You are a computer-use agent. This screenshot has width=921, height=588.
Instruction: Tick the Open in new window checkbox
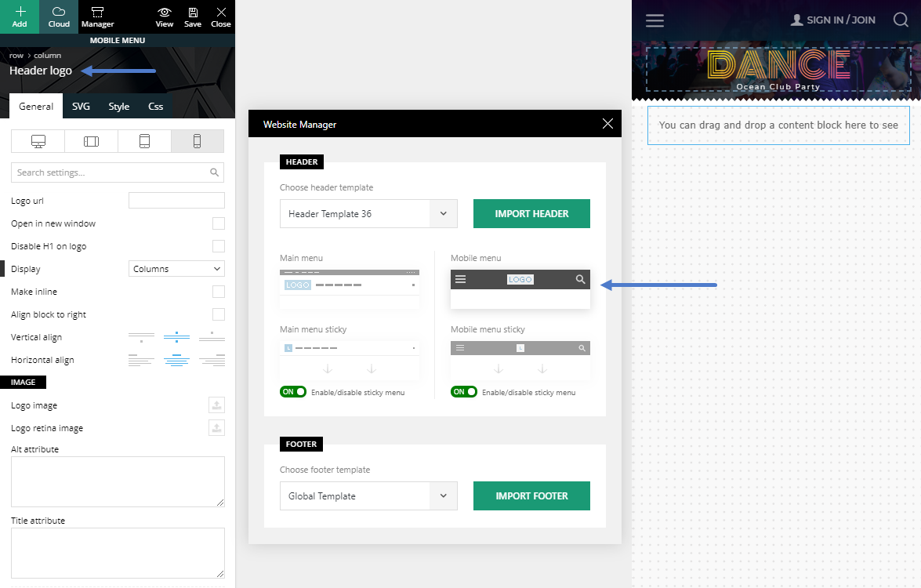point(219,223)
